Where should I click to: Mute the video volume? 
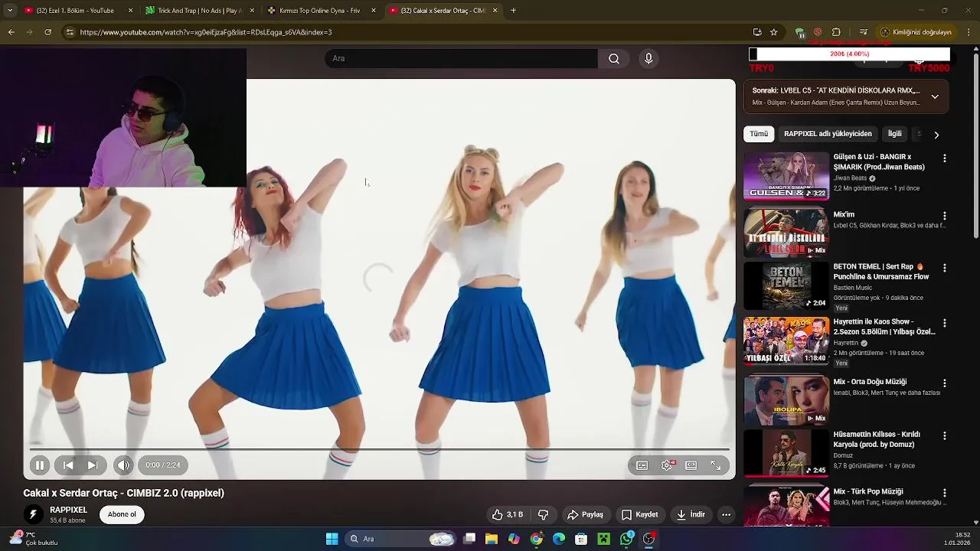tap(123, 465)
